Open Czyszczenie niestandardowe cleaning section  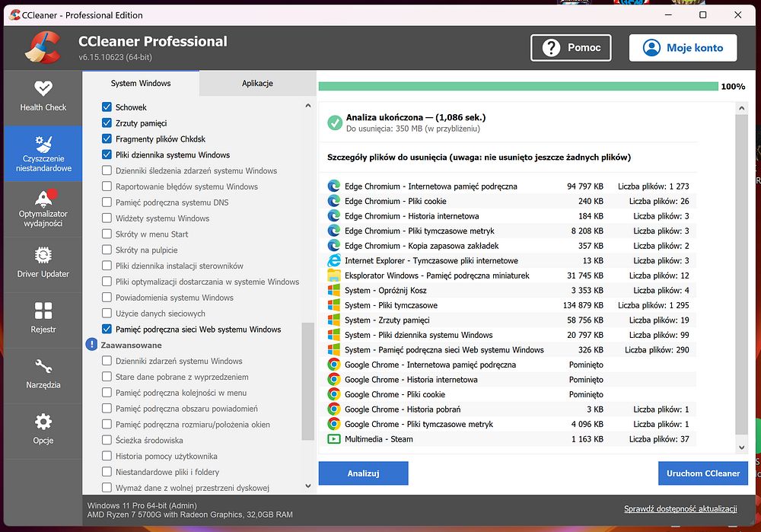[43, 154]
